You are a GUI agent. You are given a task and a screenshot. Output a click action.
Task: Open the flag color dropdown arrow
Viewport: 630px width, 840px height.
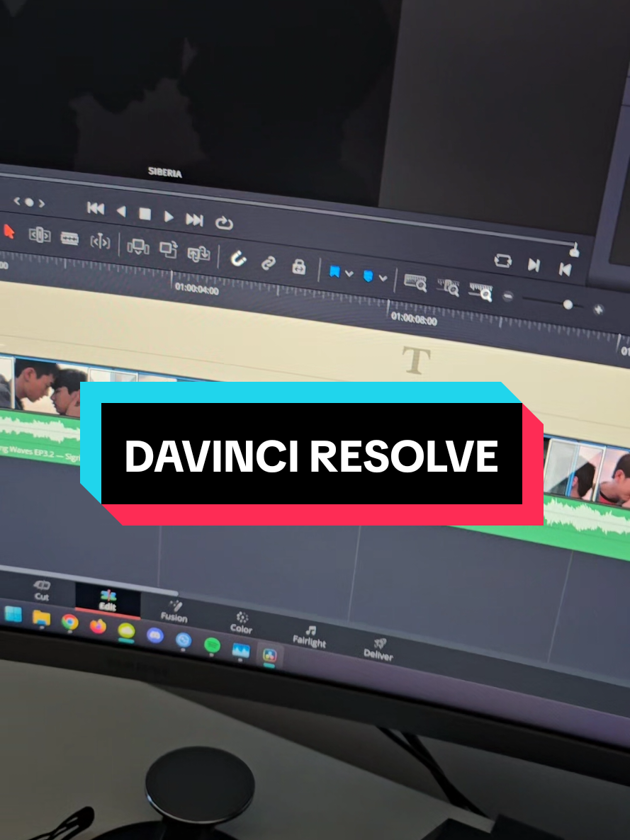(349, 274)
